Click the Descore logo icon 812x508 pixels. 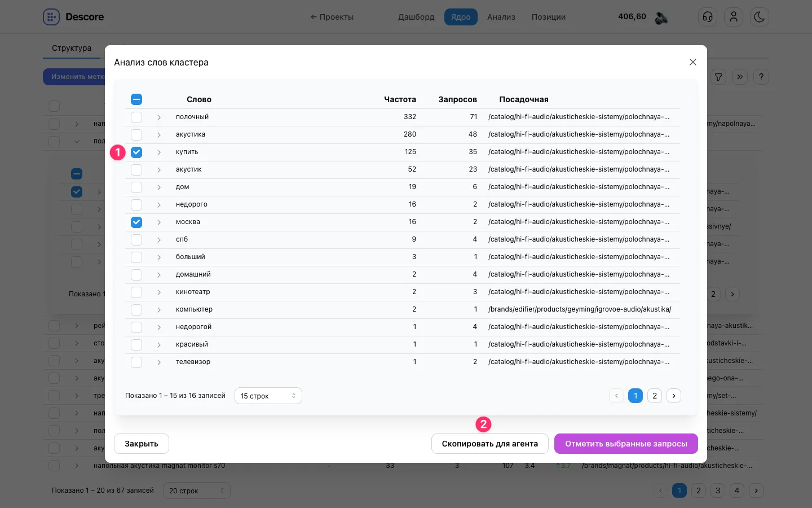coord(51,17)
